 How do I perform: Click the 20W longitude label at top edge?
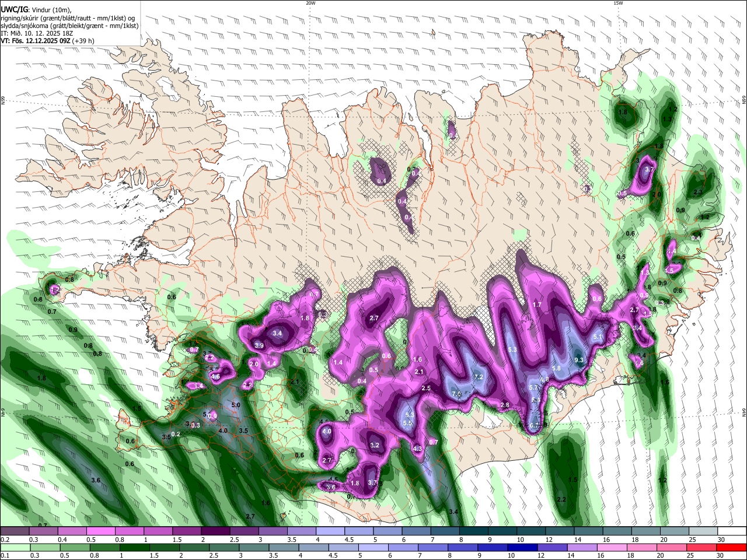[x=310, y=3]
